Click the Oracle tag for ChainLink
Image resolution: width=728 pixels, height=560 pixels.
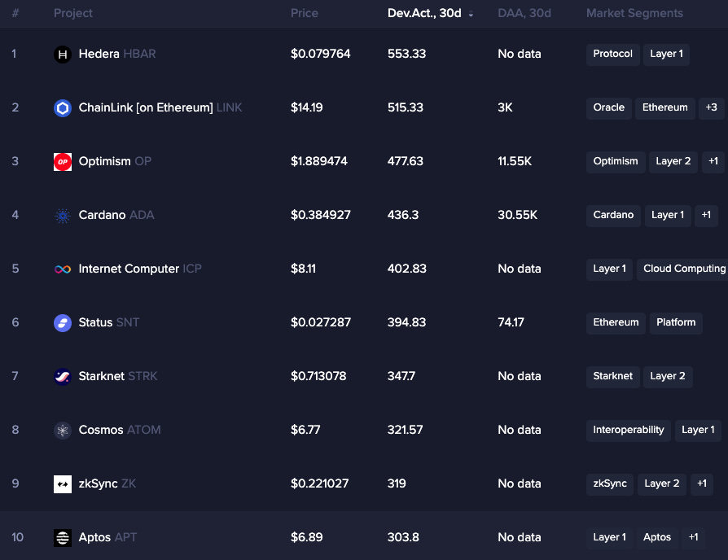click(x=608, y=108)
